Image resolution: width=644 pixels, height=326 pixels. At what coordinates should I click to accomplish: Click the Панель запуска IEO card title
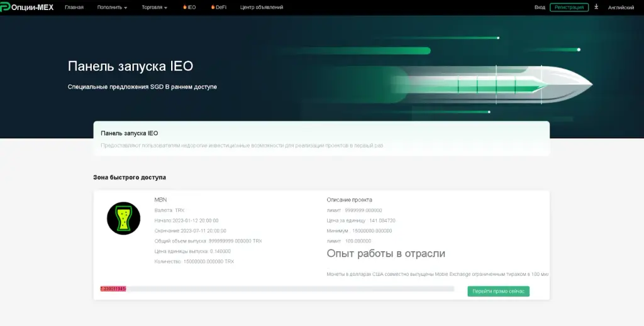[x=130, y=133]
